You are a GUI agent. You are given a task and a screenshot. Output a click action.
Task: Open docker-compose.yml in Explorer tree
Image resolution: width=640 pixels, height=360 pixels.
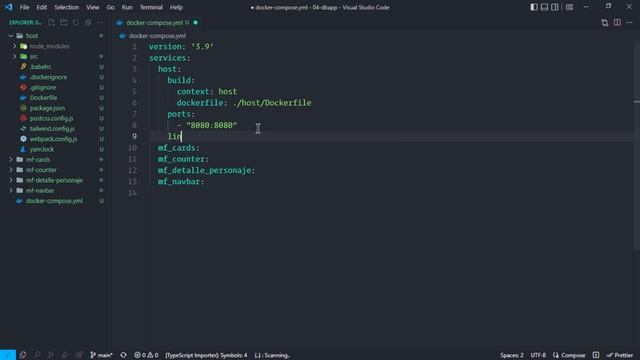tap(54, 201)
